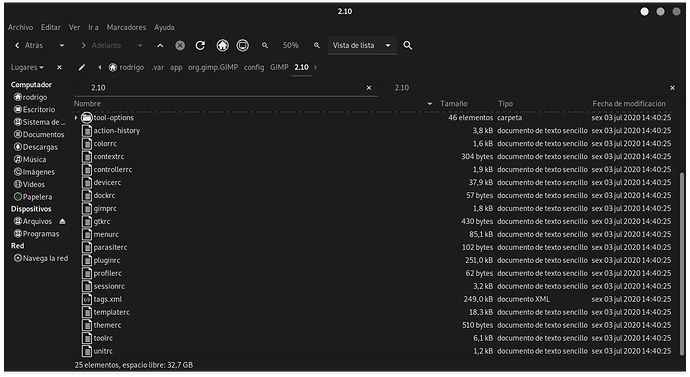Click the path bar left scroll arrow

coord(100,67)
